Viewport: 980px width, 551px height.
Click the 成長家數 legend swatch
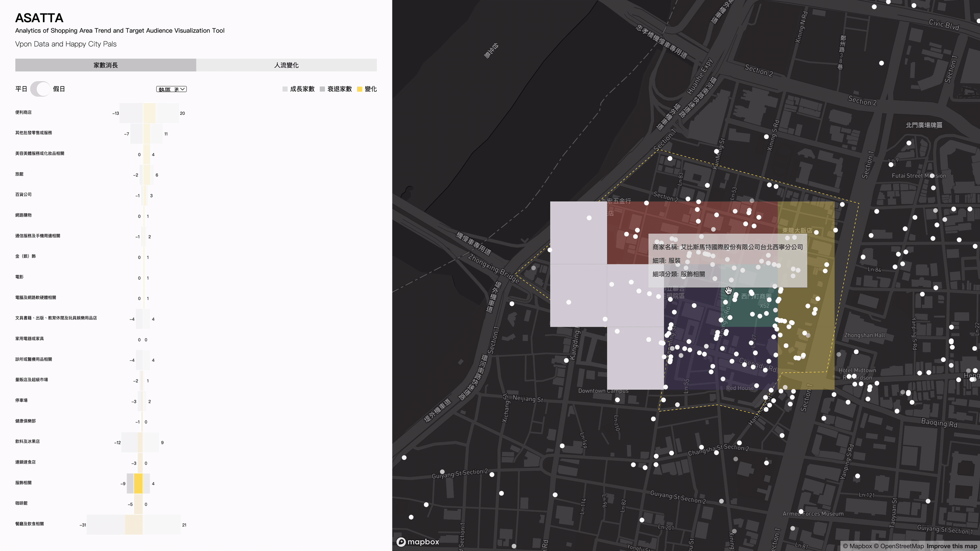click(285, 89)
